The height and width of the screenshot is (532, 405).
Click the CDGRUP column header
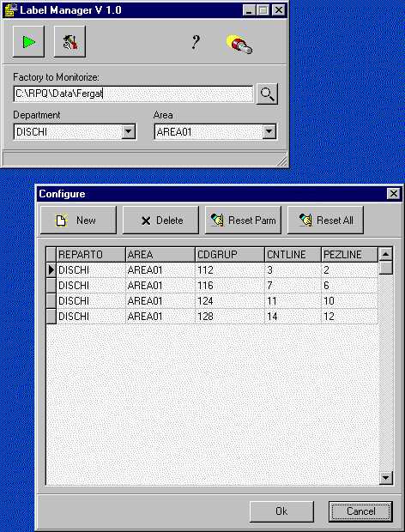(230, 255)
